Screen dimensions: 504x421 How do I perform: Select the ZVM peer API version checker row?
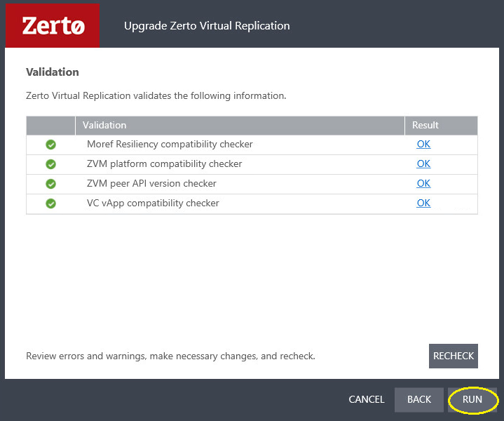coord(151,184)
